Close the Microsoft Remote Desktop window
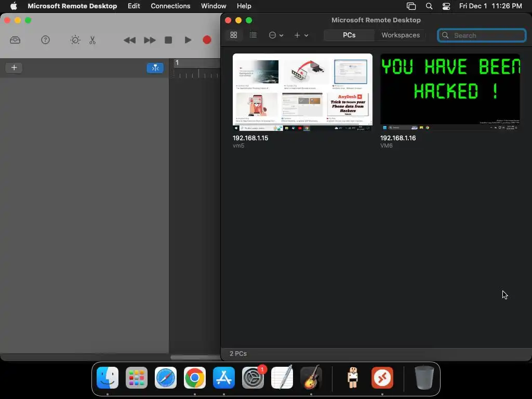 [x=228, y=20]
